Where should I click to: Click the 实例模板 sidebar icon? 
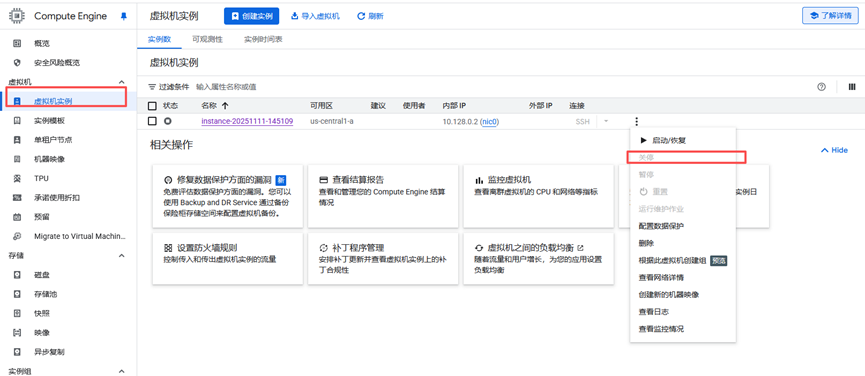[x=17, y=121]
